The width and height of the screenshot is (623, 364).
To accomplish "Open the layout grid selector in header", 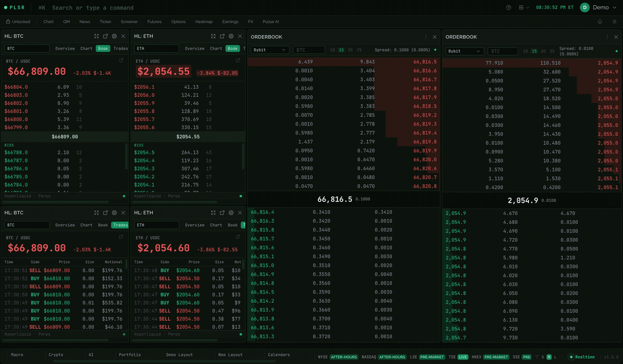I will click(524, 7).
